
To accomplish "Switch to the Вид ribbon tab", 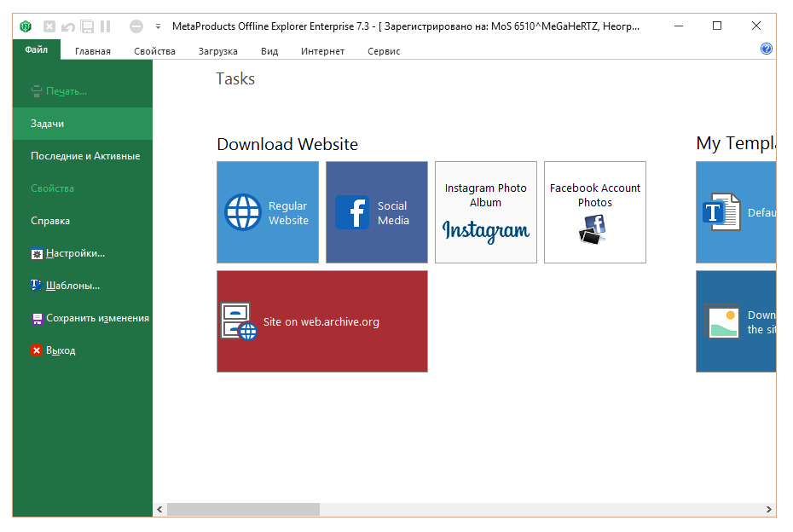I will click(x=269, y=51).
